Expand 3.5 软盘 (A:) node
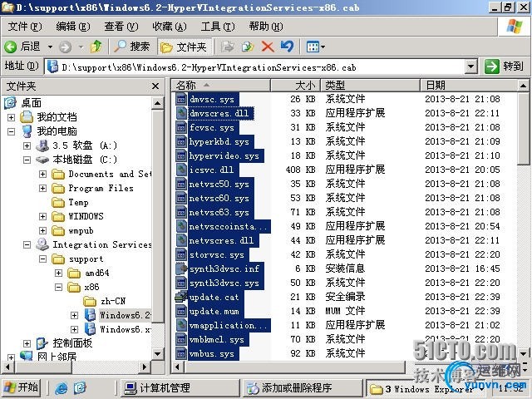Image resolution: width=532 pixels, height=399 pixels. (x=27, y=145)
